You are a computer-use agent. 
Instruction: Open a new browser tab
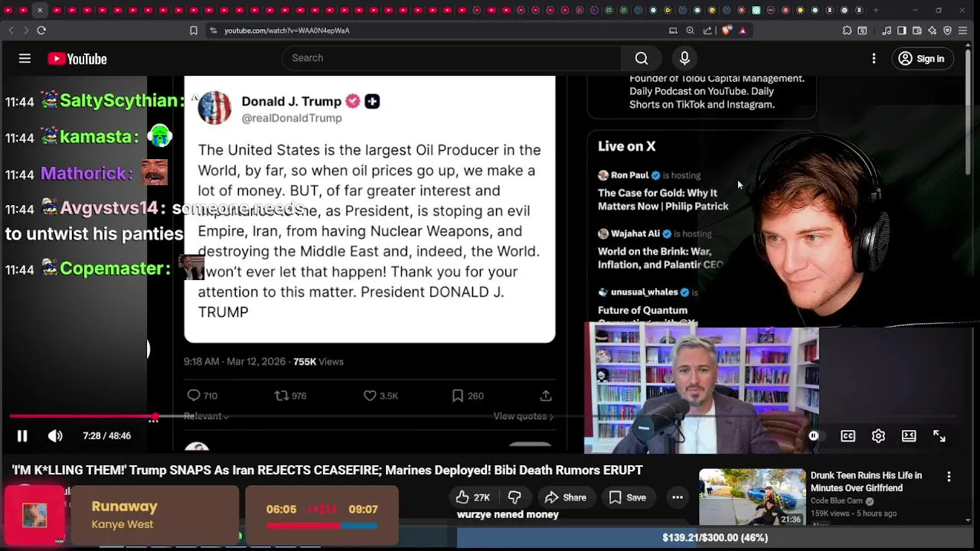click(876, 10)
